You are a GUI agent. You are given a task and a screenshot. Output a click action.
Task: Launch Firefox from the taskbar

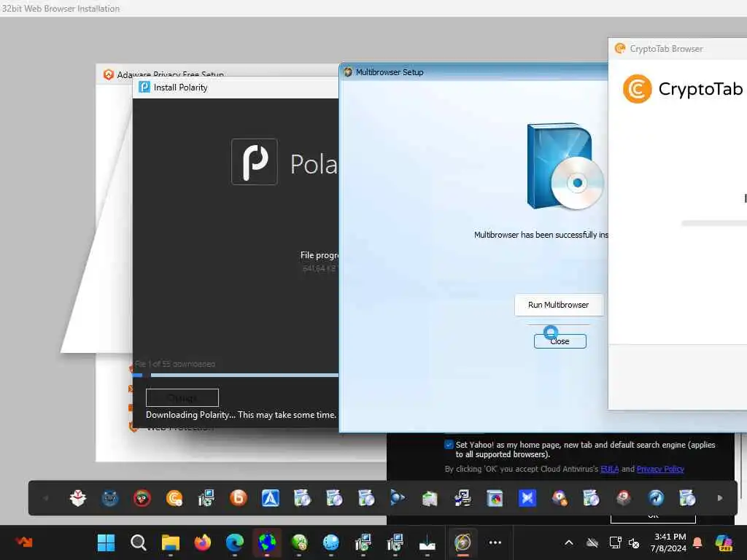click(203, 542)
